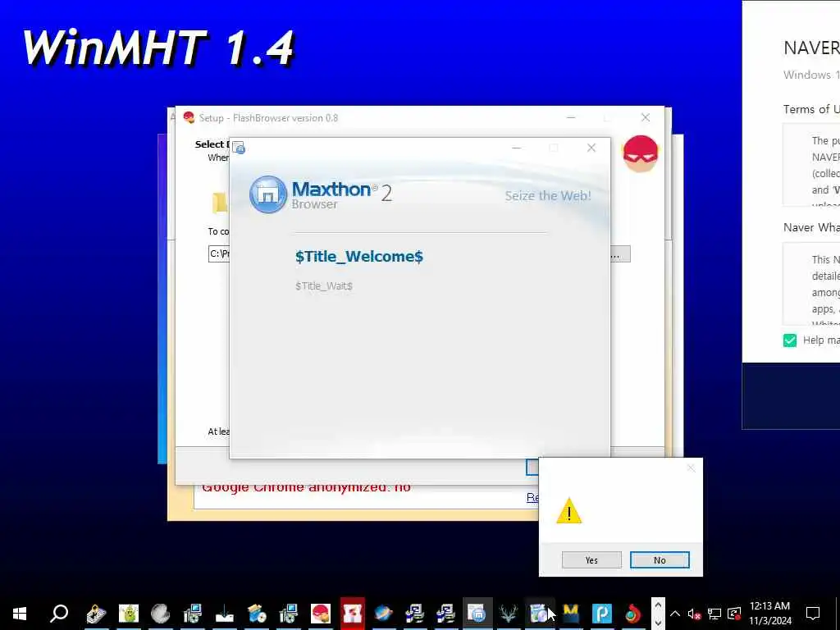Screen dimensions: 840x630
Task: Click the FlashBrowser masked face logo
Action: [x=640, y=153]
